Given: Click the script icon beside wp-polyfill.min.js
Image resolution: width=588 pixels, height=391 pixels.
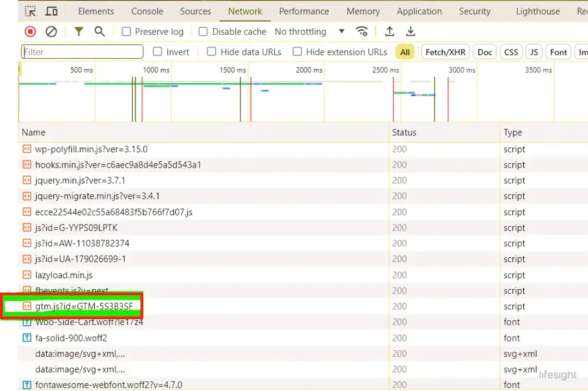Looking at the screenshot, I should click(27, 149).
